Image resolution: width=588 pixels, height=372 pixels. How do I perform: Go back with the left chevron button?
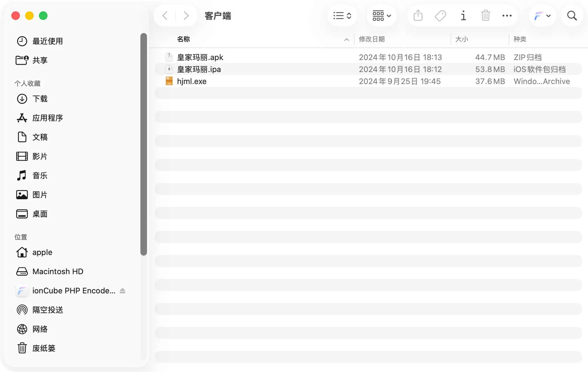(165, 16)
